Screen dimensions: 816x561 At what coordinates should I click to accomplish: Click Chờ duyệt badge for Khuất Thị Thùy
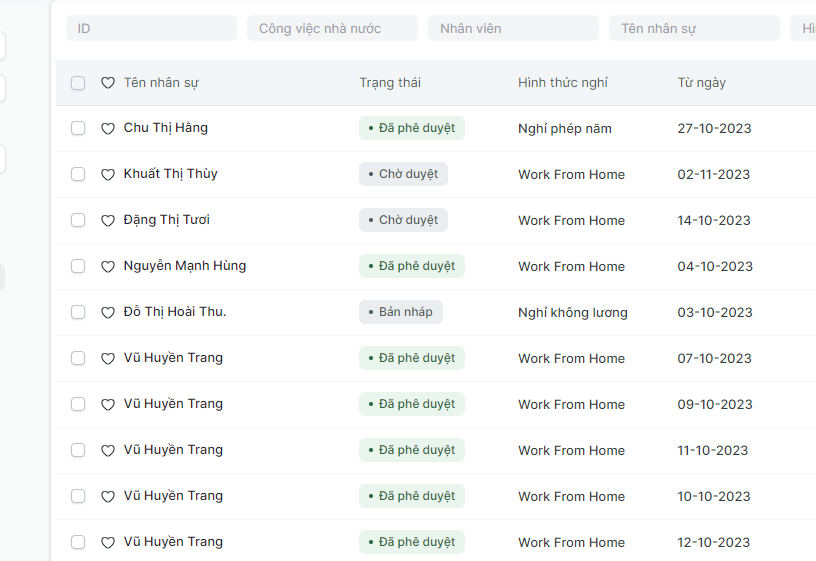[x=403, y=174]
